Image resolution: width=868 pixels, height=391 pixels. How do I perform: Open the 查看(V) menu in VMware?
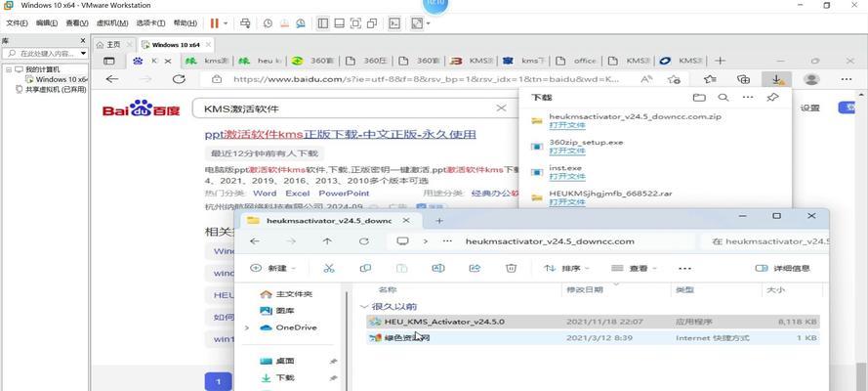(77, 23)
